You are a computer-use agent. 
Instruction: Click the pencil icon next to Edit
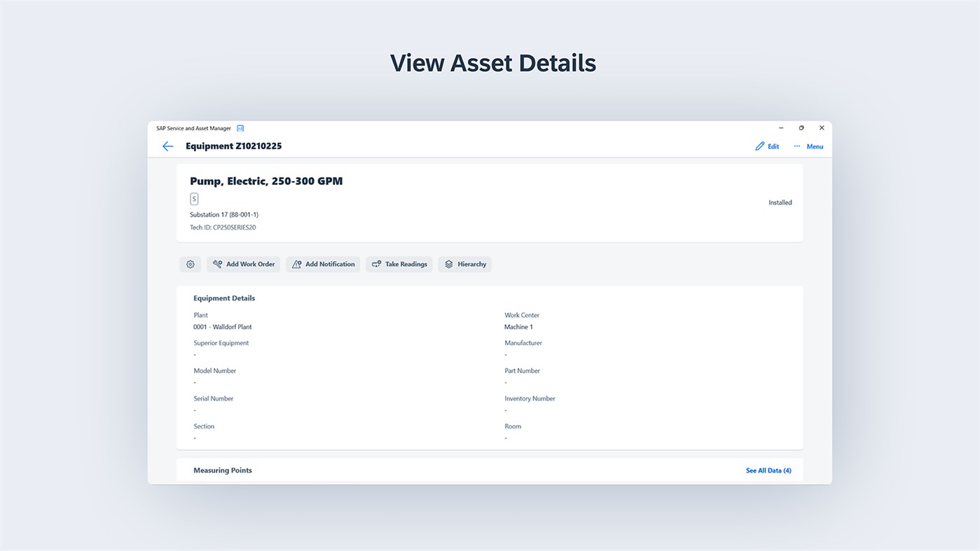point(759,146)
